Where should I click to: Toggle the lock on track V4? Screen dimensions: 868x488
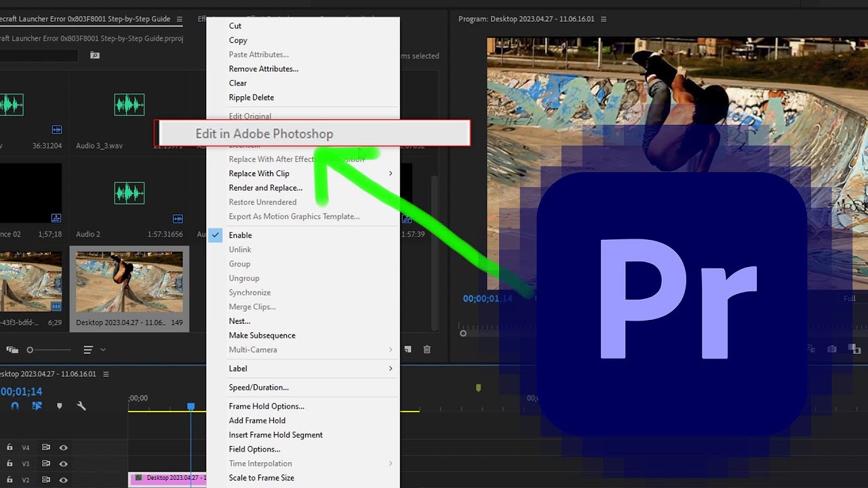[9, 447]
